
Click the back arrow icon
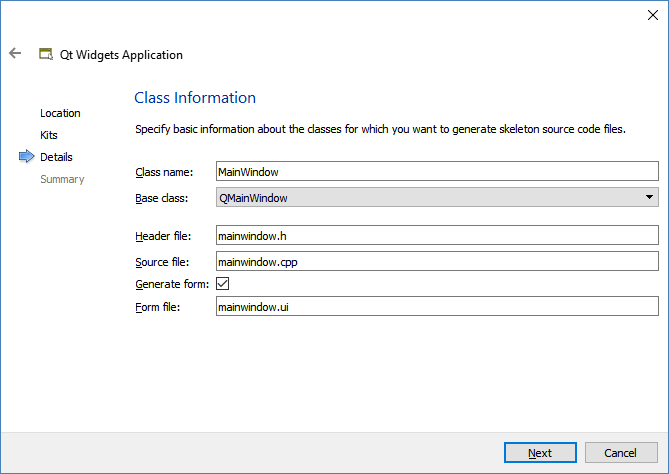[15, 54]
